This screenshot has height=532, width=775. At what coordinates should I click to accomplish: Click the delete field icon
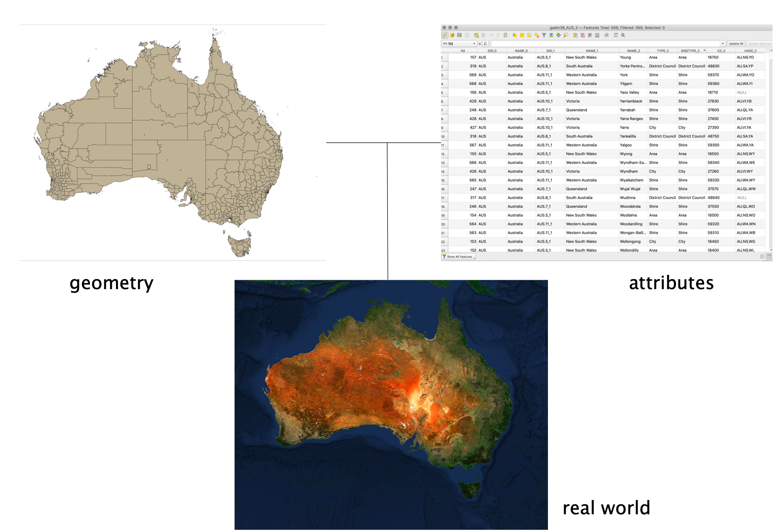pos(583,35)
